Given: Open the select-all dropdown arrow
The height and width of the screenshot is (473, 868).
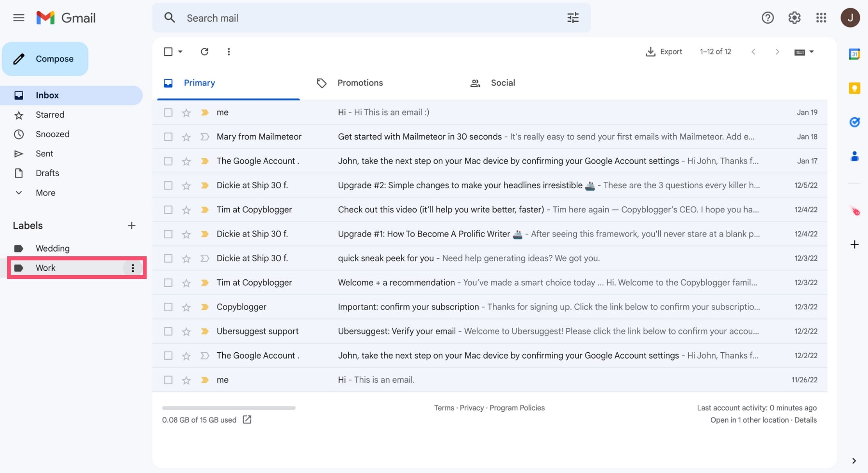Looking at the screenshot, I should 180,52.
